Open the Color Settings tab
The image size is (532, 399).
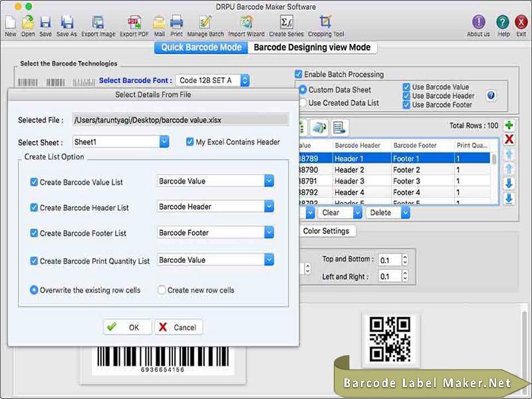click(x=329, y=231)
